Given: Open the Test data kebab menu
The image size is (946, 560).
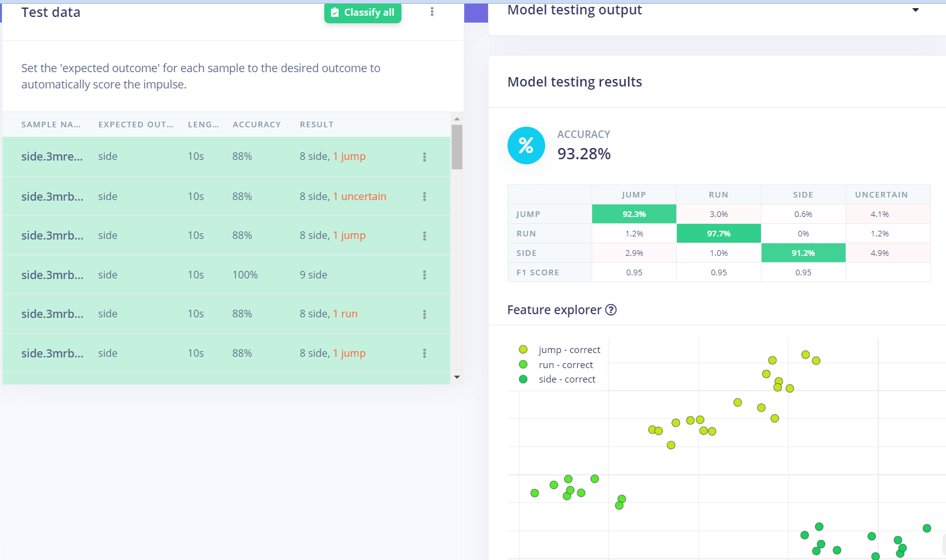Looking at the screenshot, I should (432, 12).
